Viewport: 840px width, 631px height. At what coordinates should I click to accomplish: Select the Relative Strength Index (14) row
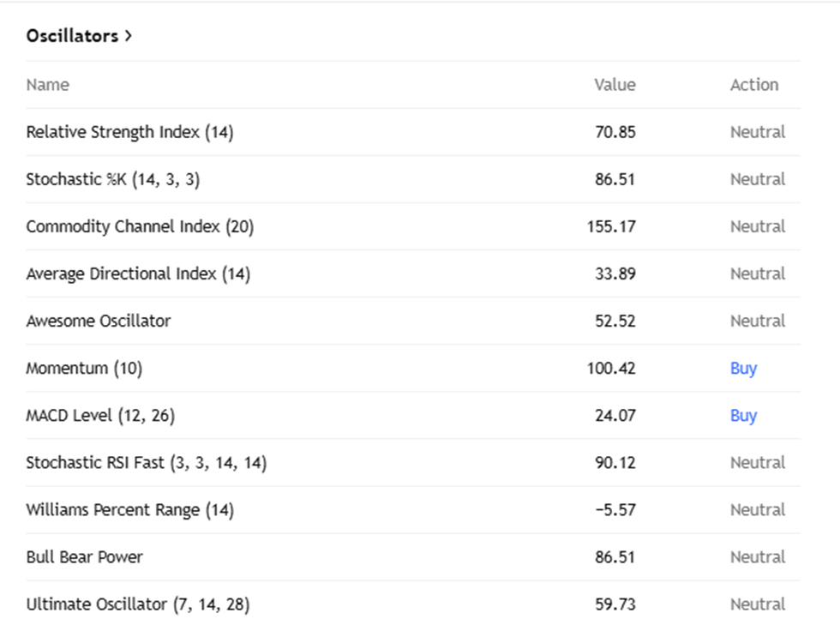tap(129, 132)
